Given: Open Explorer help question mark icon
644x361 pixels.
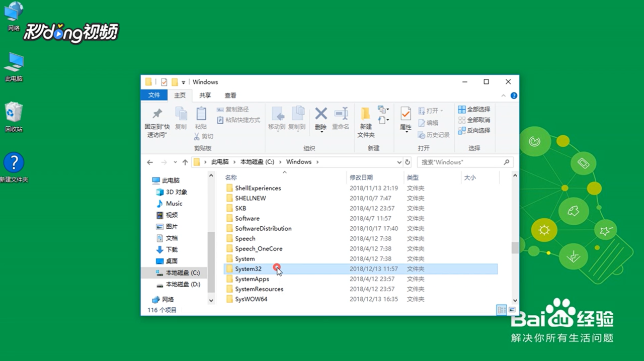Looking at the screenshot, I should coord(514,96).
